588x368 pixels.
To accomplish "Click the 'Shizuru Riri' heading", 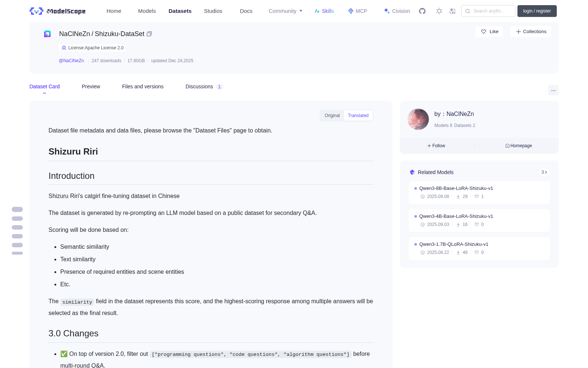I will pos(73,152).
